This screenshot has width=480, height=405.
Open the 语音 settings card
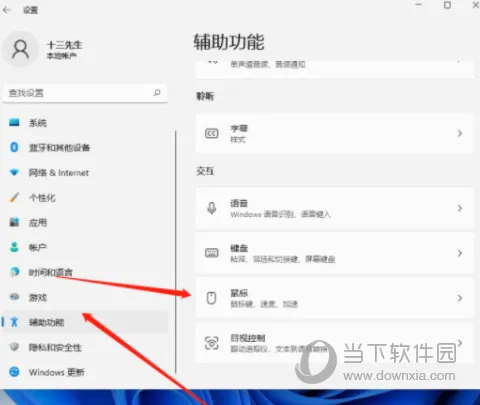pos(334,208)
